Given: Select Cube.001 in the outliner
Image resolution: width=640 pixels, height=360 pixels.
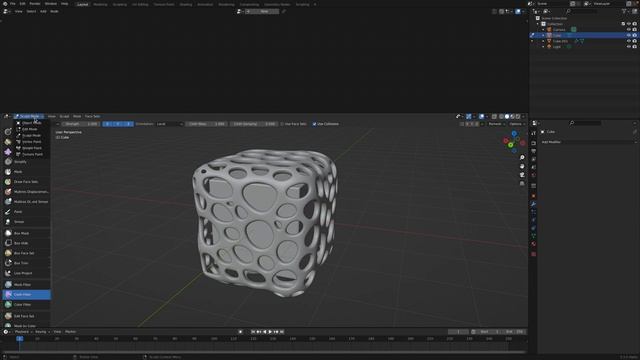Looking at the screenshot, I should (560, 41).
